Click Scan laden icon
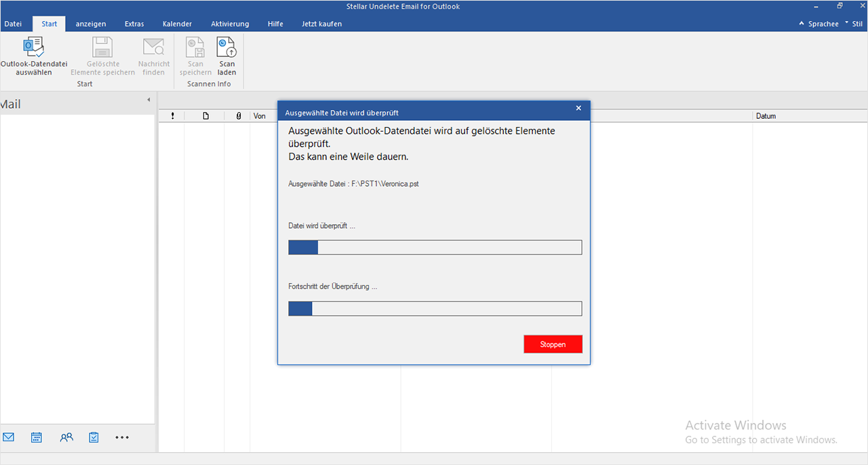This screenshot has width=868, height=465. pyautogui.click(x=226, y=47)
